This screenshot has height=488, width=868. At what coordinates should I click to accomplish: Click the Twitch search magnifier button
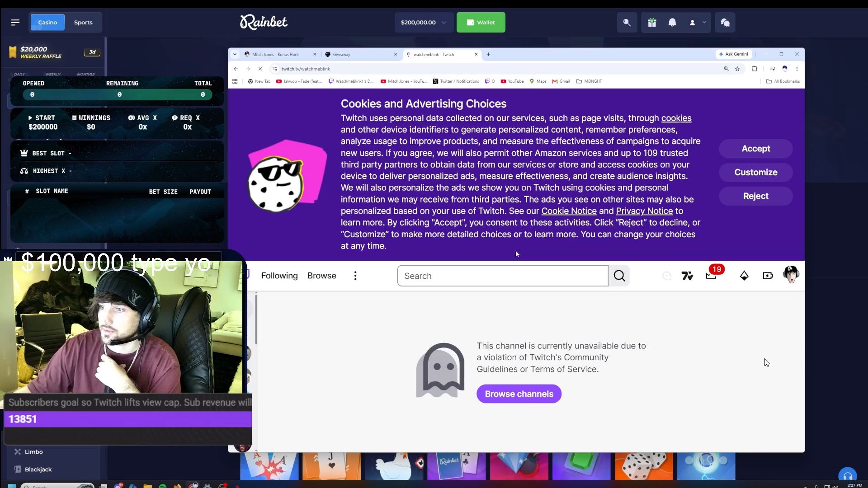pos(619,276)
